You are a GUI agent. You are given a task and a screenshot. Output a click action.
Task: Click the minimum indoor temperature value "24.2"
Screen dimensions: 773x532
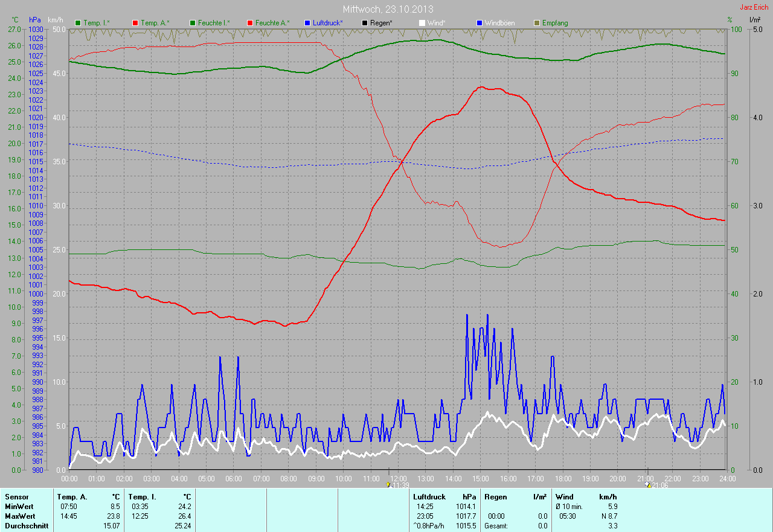(x=184, y=507)
